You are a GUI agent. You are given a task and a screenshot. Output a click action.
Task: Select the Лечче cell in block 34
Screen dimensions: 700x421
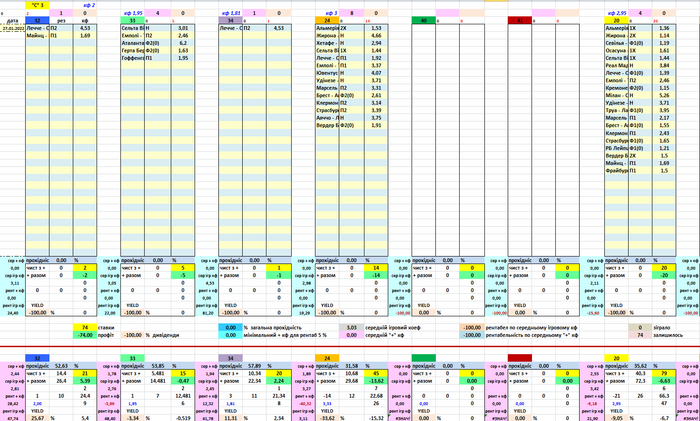click(230, 28)
